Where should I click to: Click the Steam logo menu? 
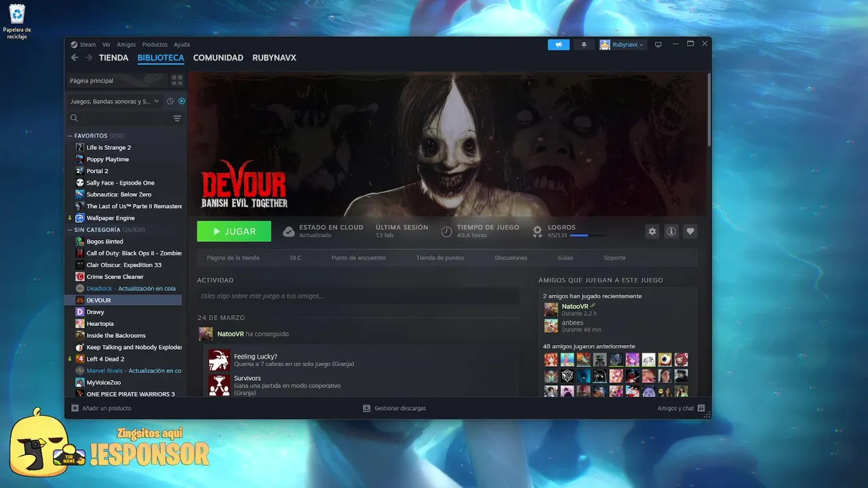83,45
